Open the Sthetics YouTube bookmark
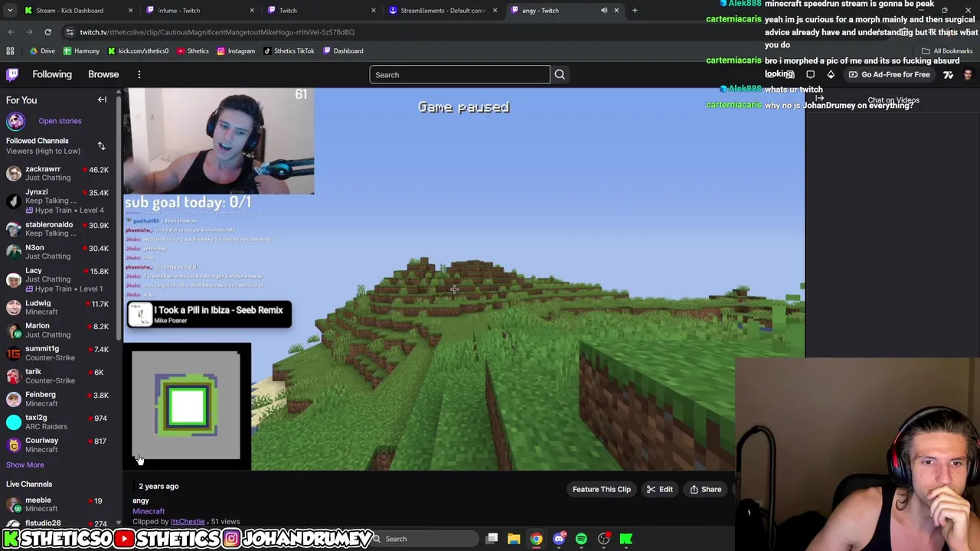 pos(192,51)
